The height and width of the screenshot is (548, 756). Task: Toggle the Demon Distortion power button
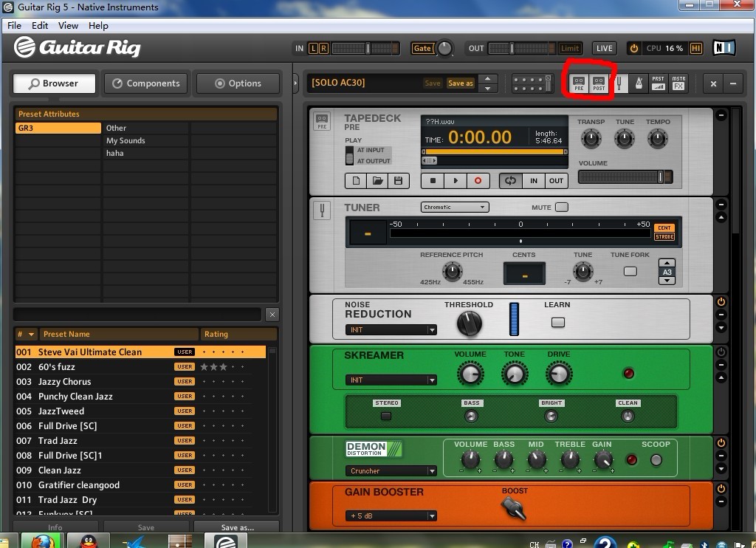(721, 443)
